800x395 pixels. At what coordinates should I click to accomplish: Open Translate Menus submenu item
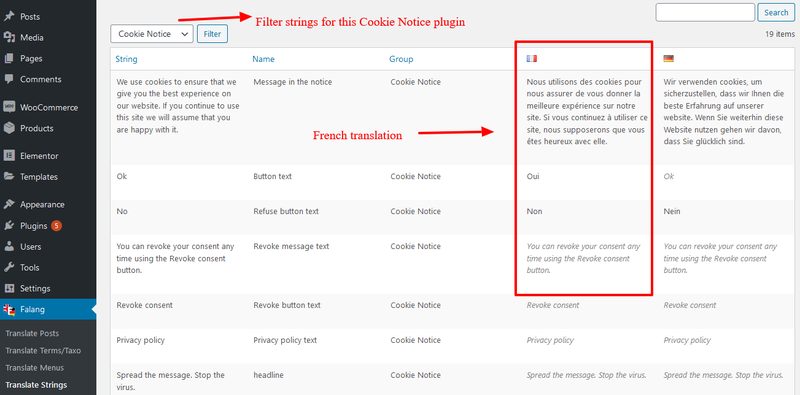pos(35,367)
